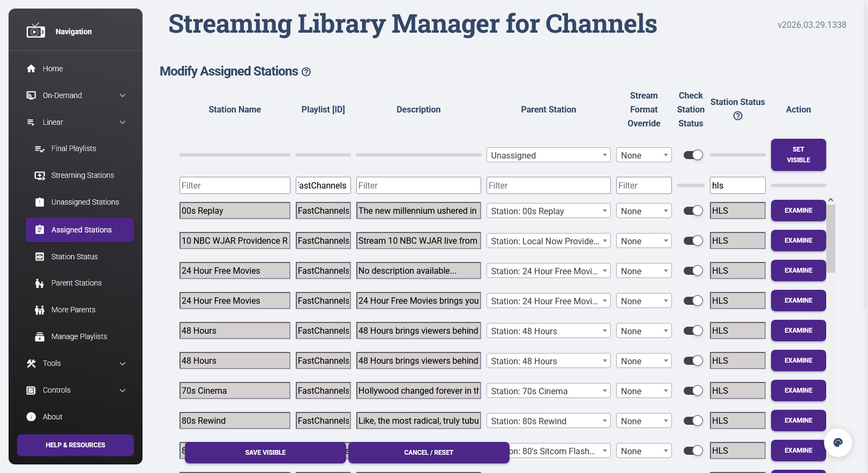Toggle Check Station Status for 70s Cinema
Viewport: 868px width, 473px height.
coord(693,391)
